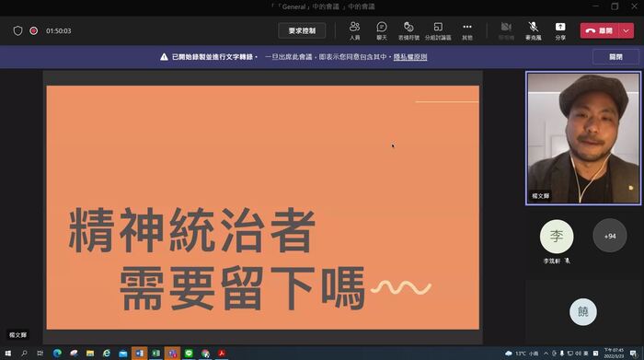Open More actions (其他) menu

pos(467,30)
